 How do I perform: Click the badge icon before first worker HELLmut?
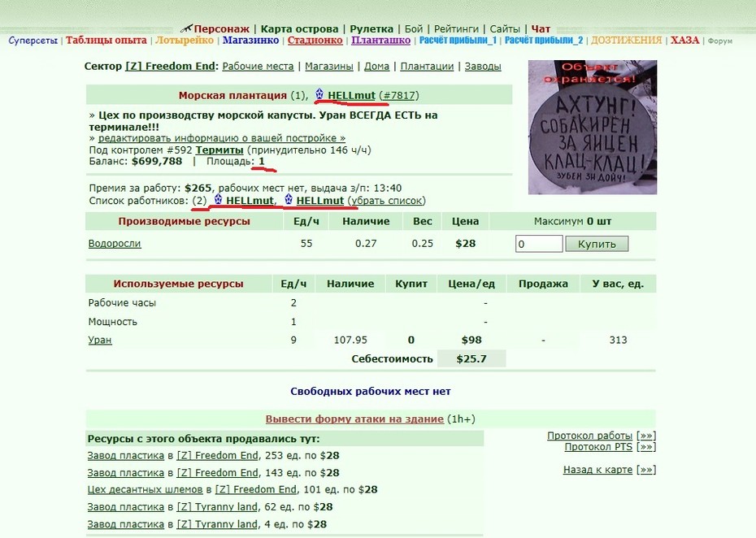pos(218,199)
